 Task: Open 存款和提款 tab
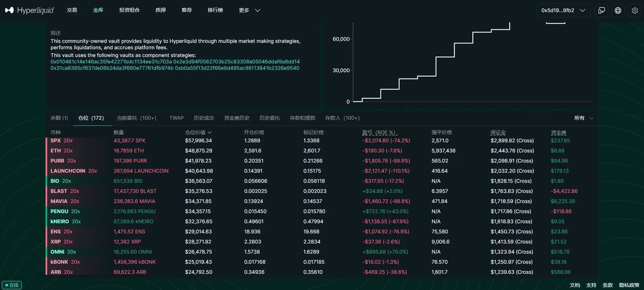tap(303, 118)
